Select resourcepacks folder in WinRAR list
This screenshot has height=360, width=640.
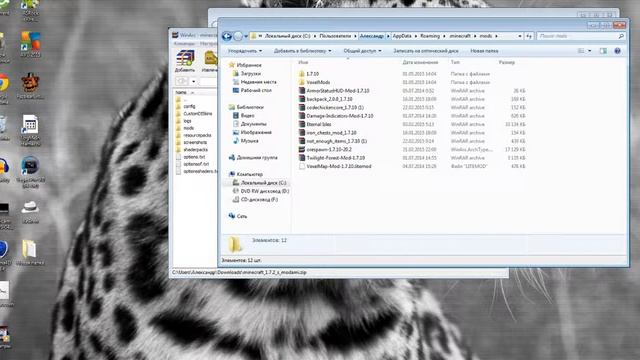[x=197, y=135]
